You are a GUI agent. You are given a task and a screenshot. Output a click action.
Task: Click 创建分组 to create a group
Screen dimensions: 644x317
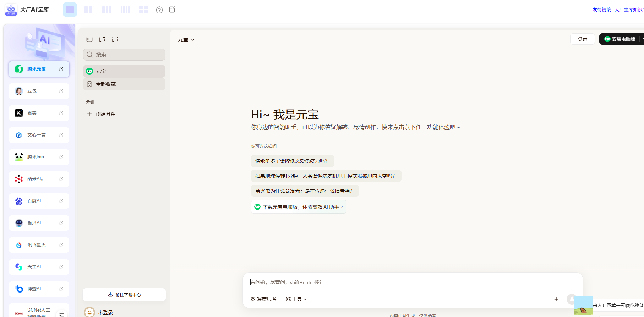click(102, 114)
